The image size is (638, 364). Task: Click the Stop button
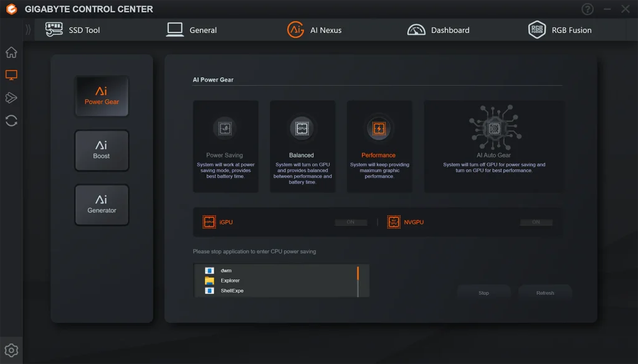coord(483,293)
